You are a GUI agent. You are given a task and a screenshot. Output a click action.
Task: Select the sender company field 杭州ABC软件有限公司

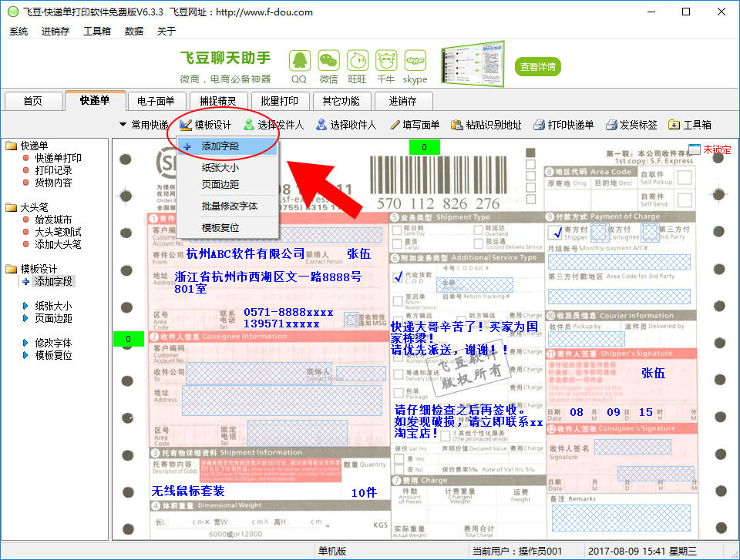(x=245, y=254)
